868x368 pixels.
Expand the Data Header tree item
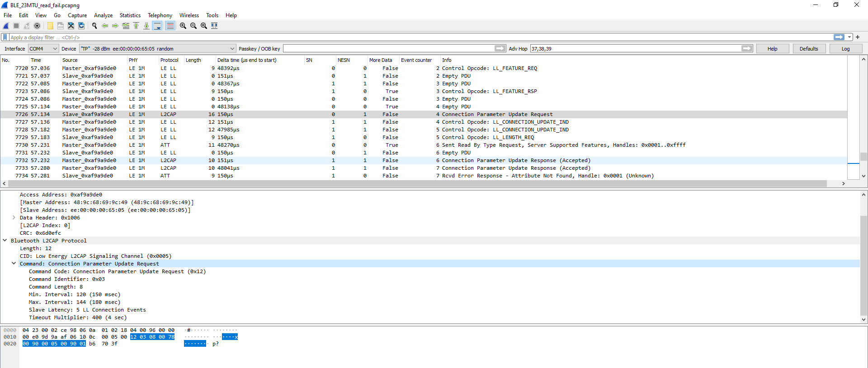[14, 218]
